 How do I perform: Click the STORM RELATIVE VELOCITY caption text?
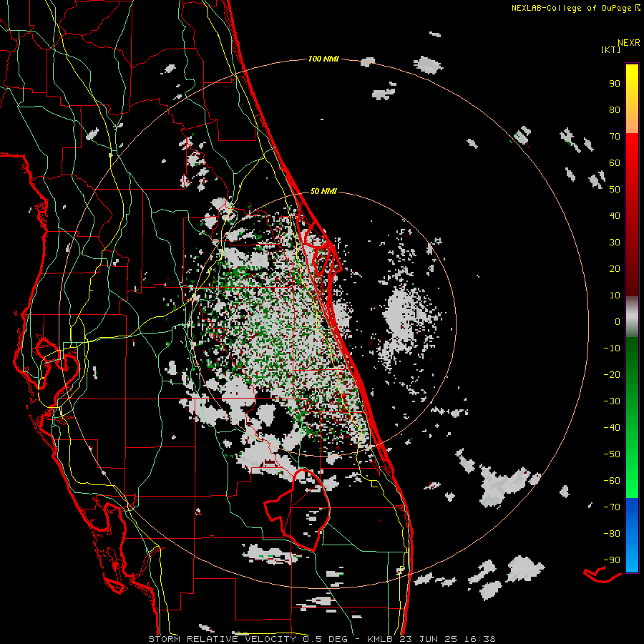(222, 639)
